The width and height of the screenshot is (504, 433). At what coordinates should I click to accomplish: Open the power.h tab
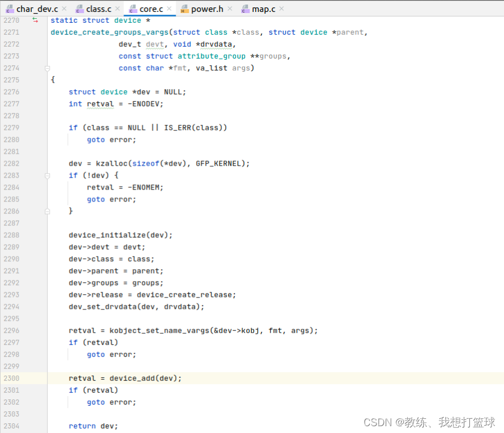[207, 9]
